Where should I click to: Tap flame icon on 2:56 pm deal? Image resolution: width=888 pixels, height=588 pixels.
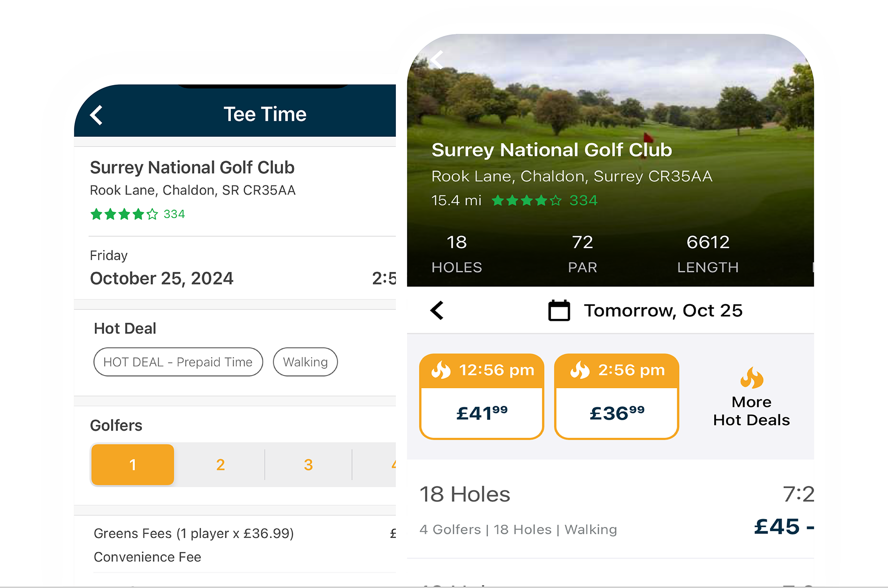coord(580,370)
